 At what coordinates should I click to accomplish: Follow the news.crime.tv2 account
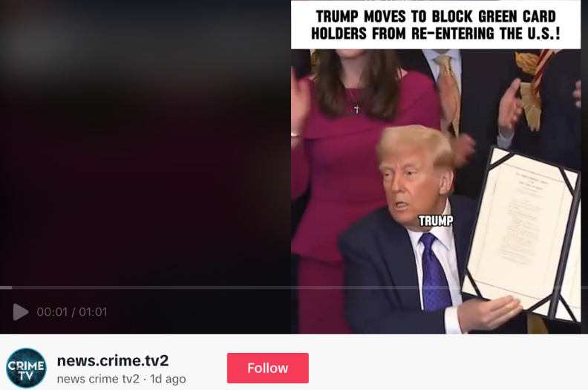pyautogui.click(x=268, y=368)
